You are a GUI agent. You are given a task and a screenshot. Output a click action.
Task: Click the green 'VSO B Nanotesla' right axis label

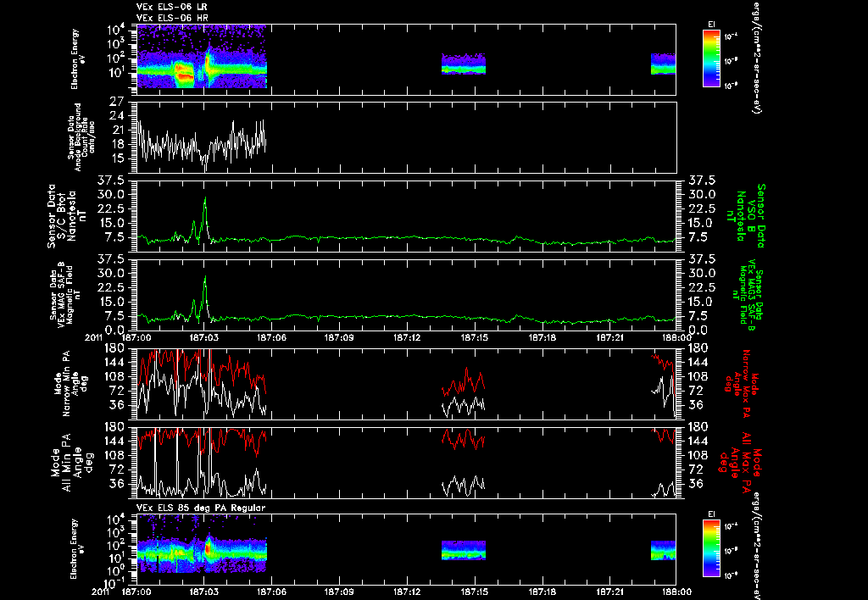tap(748, 216)
